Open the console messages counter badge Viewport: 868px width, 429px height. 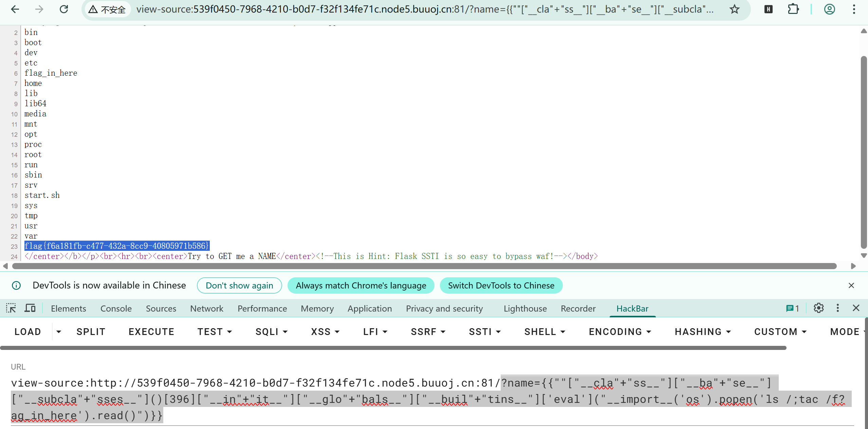coord(792,308)
